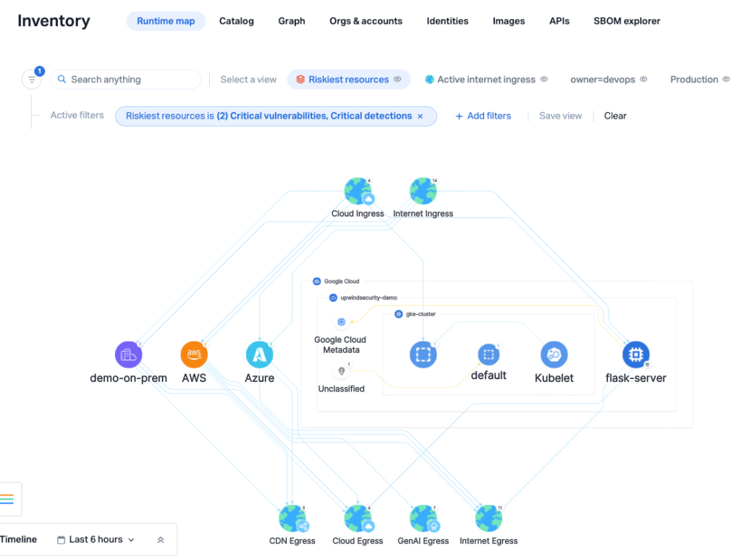
Task: Click the Google Cloud Metadata node icon
Action: pos(342,322)
